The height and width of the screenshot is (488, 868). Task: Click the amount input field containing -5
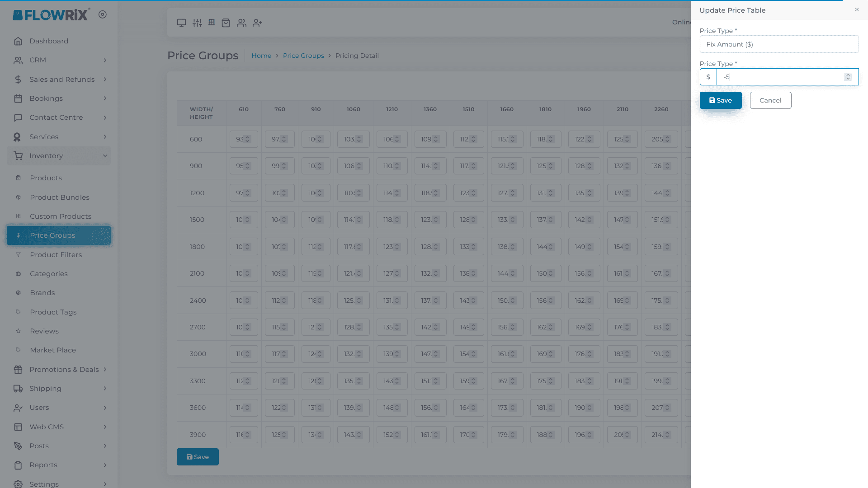coord(779,77)
